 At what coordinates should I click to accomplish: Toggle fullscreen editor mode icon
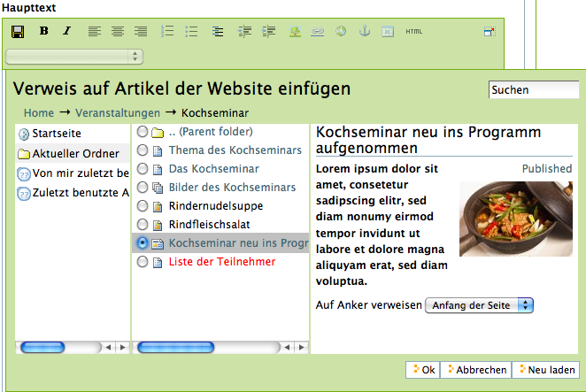490,32
